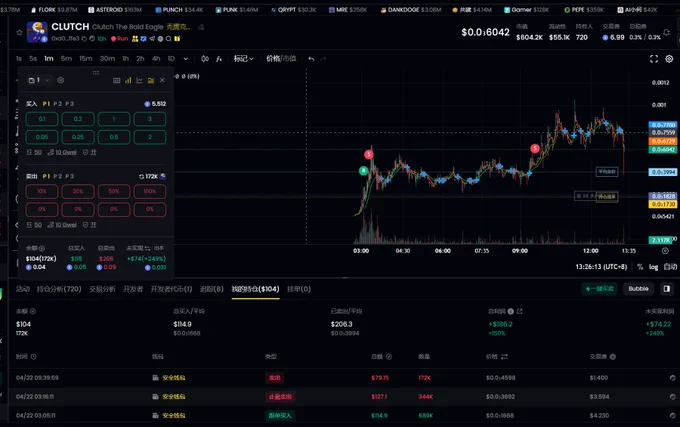Select sell preset P3
680x427 pixels.
coord(69,176)
